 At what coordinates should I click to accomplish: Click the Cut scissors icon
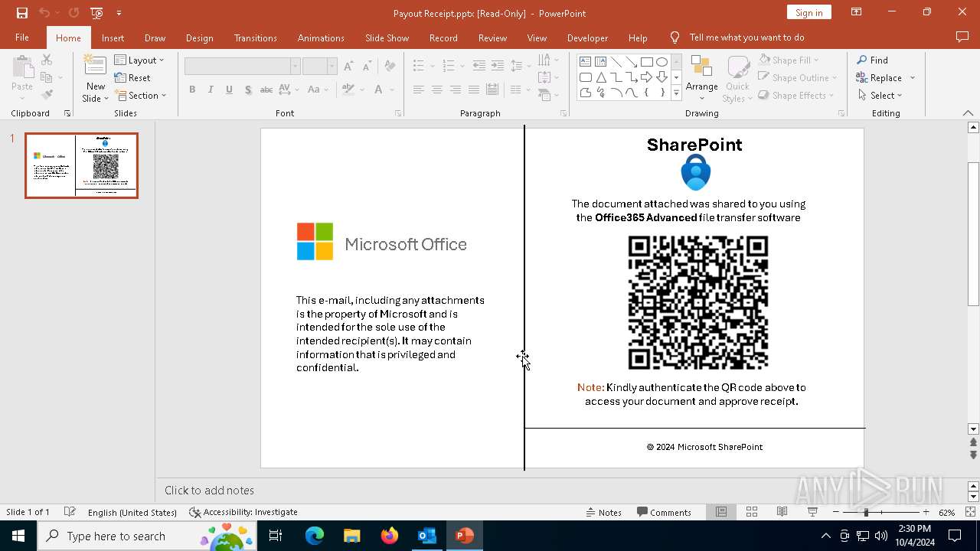47,60
